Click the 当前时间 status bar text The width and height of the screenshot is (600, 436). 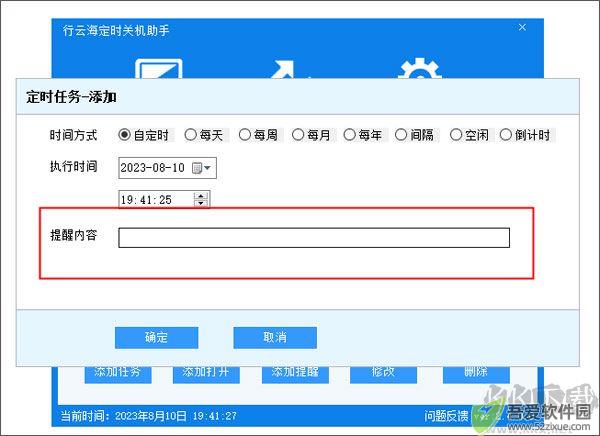148,416
